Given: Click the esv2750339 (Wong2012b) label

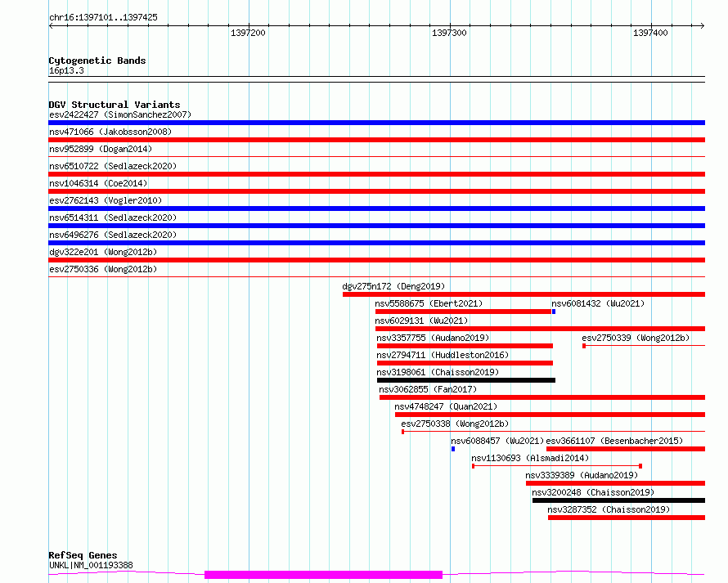Looking at the screenshot, I should coord(636,338).
